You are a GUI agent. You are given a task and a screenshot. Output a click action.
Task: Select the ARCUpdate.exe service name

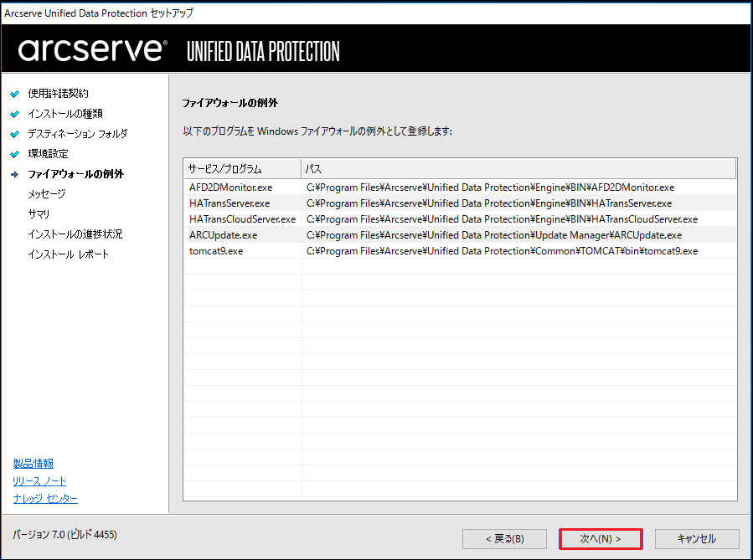point(224,235)
